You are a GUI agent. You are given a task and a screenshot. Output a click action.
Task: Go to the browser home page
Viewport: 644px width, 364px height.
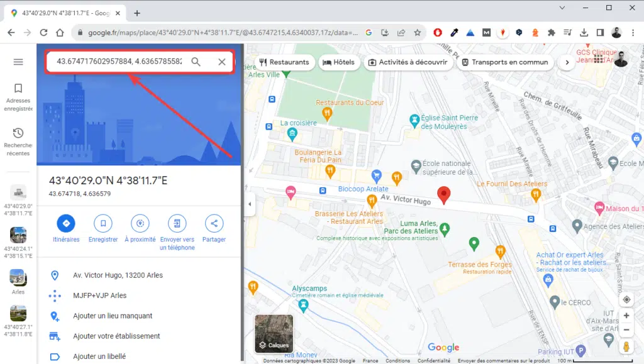point(60,33)
